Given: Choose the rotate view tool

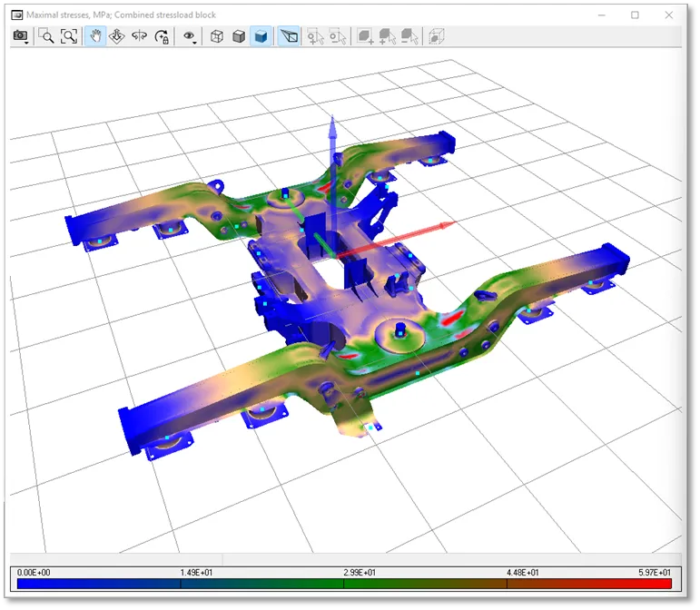Looking at the screenshot, I should tap(140, 36).
